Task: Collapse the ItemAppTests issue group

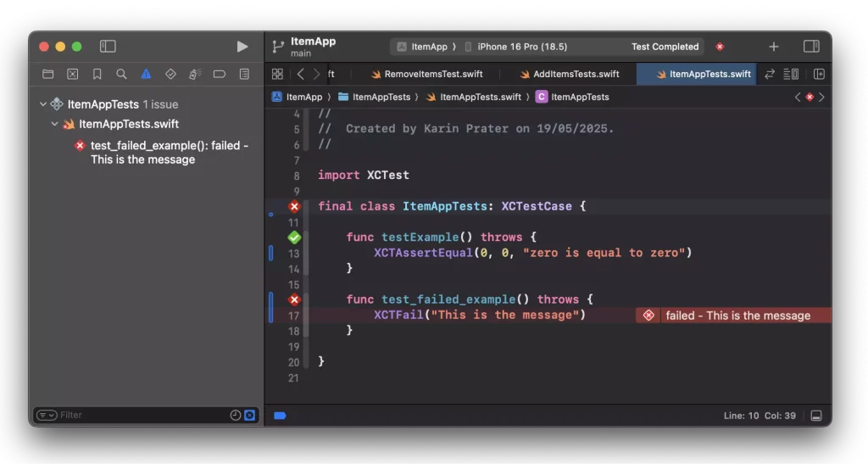Action: point(43,104)
